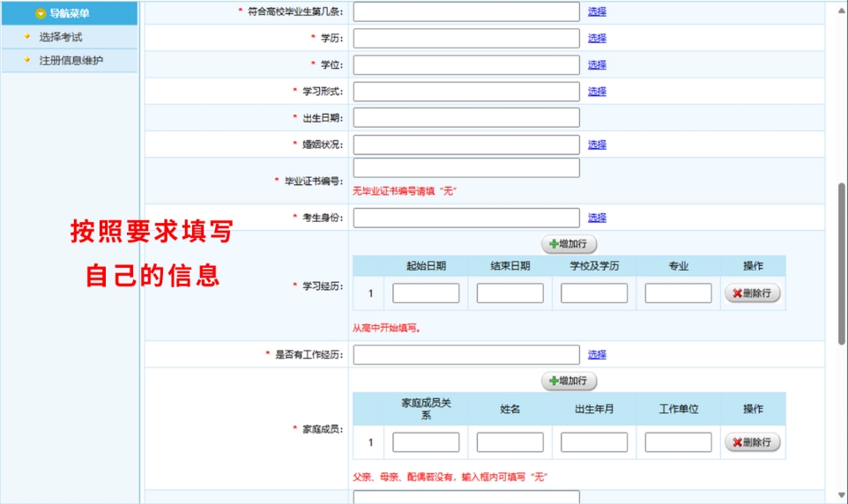
Task: Delete row with 删除行 in 家庭成员
Action: click(752, 442)
